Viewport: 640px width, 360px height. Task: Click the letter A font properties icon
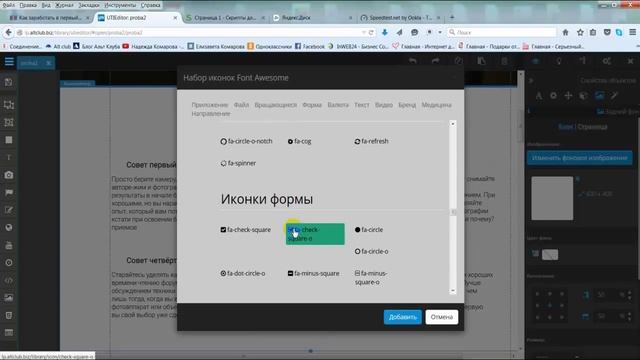[538, 96]
